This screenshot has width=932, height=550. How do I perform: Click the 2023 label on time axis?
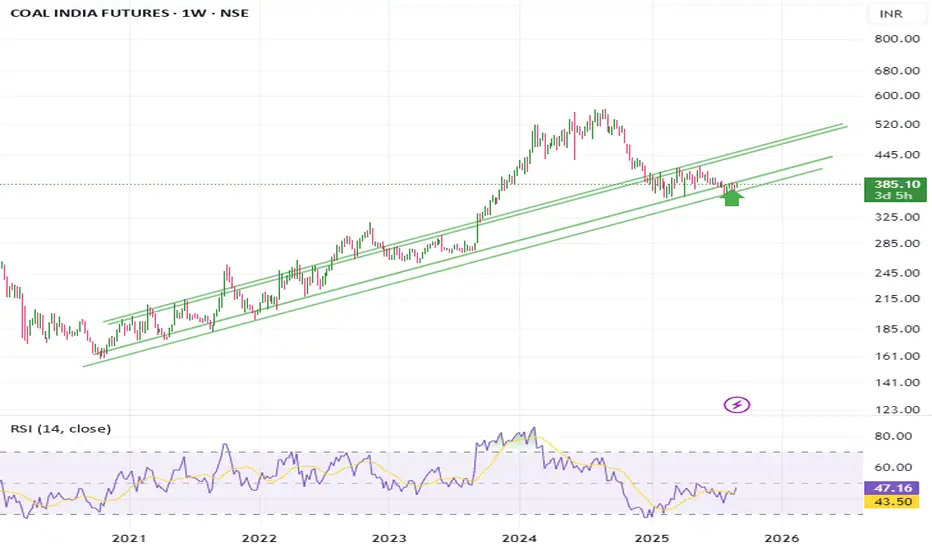click(x=389, y=538)
